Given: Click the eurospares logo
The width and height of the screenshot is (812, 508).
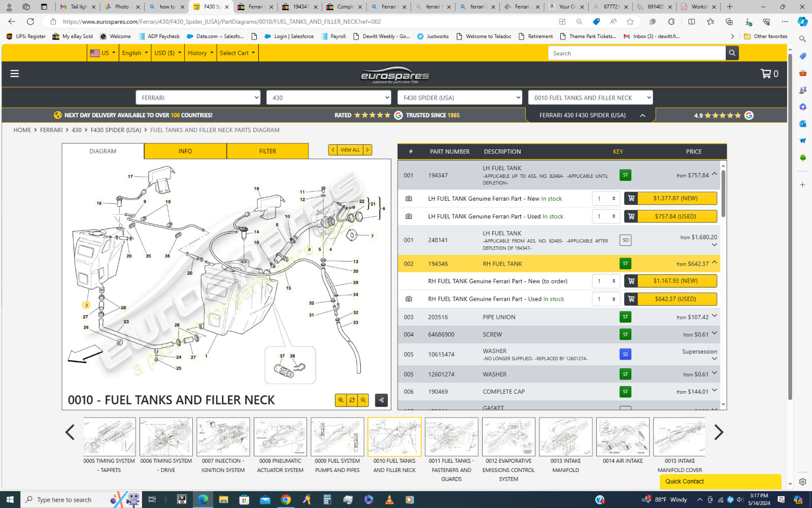Looking at the screenshot, I should [x=395, y=75].
